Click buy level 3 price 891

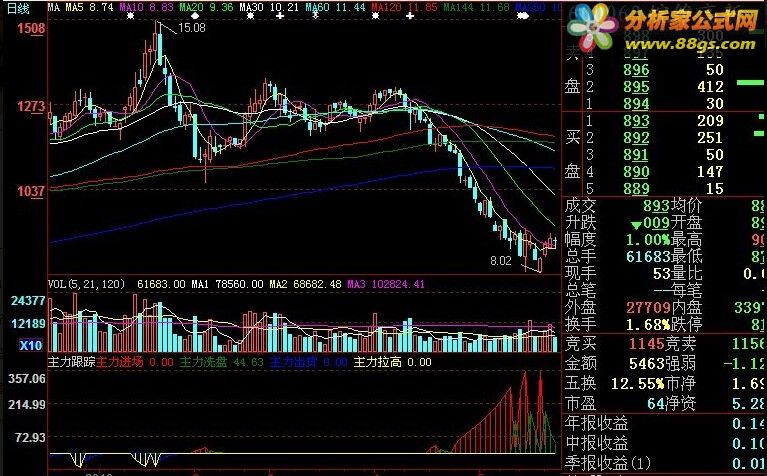(x=636, y=155)
